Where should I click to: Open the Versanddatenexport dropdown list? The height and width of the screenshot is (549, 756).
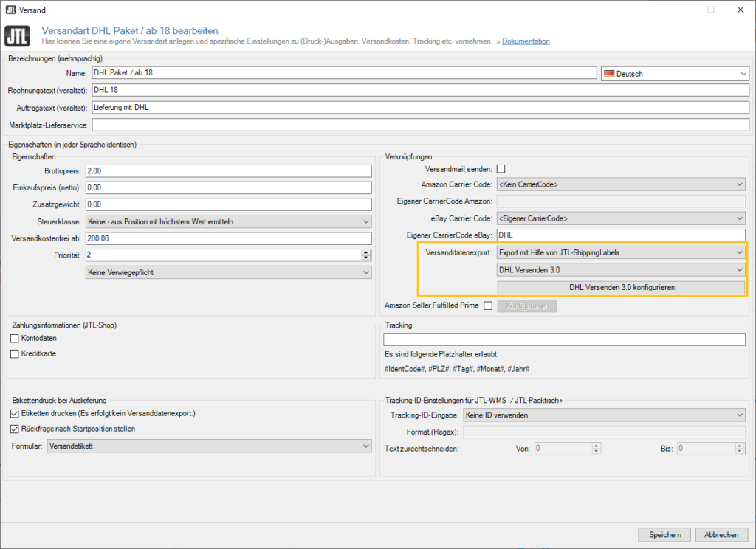621,252
